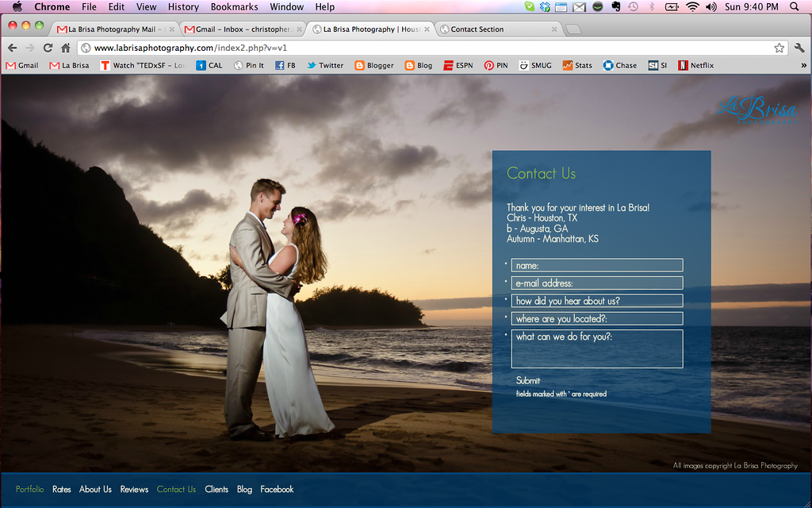Close the Contact Section tab
812x508 pixels.
[554, 29]
